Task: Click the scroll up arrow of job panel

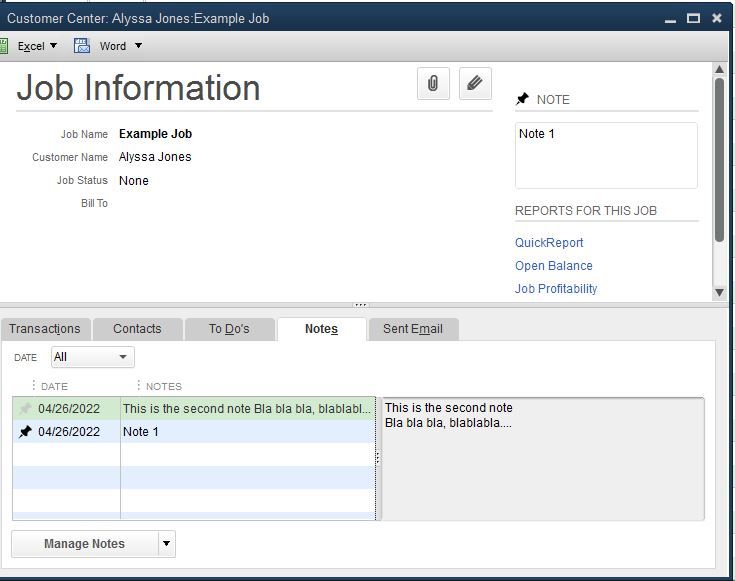Action: (x=720, y=69)
